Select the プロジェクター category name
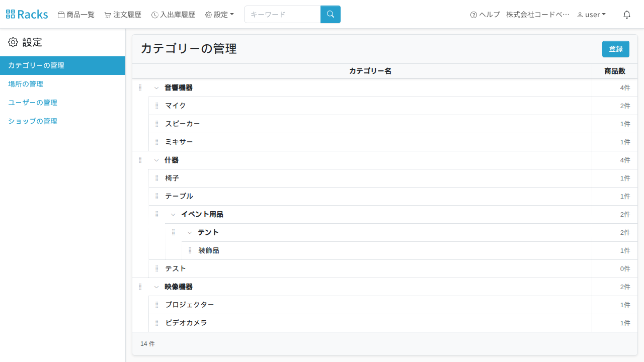 click(x=190, y=305)
